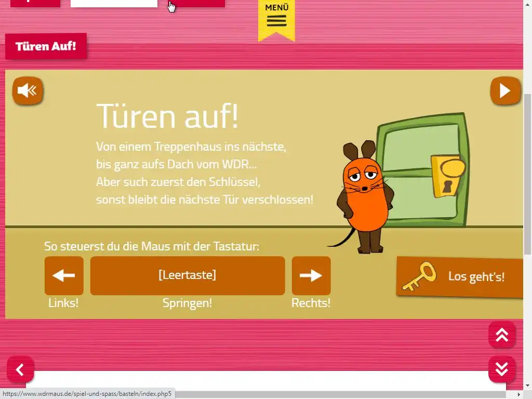
Task: Click the 'Springen!' label
Action: click(x=187, y=303)
